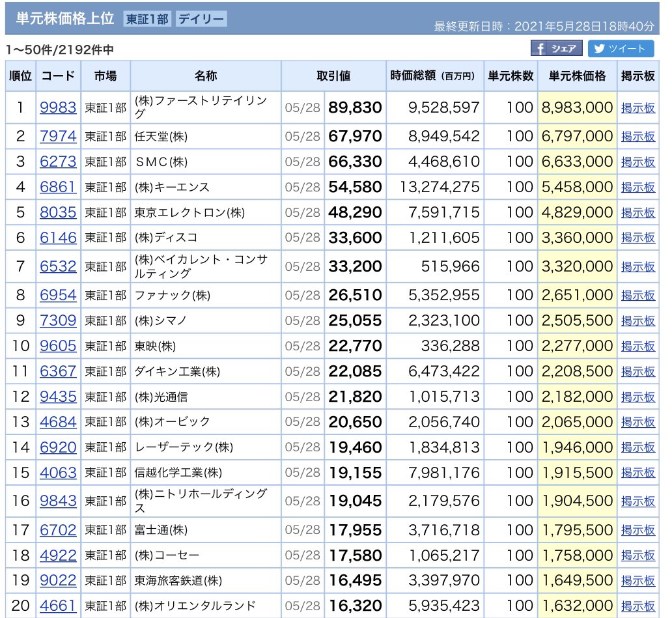This screenshot has height=618, width=672.
Task: Open 掲示板 link for コーセー row
Action: [638, 555]
